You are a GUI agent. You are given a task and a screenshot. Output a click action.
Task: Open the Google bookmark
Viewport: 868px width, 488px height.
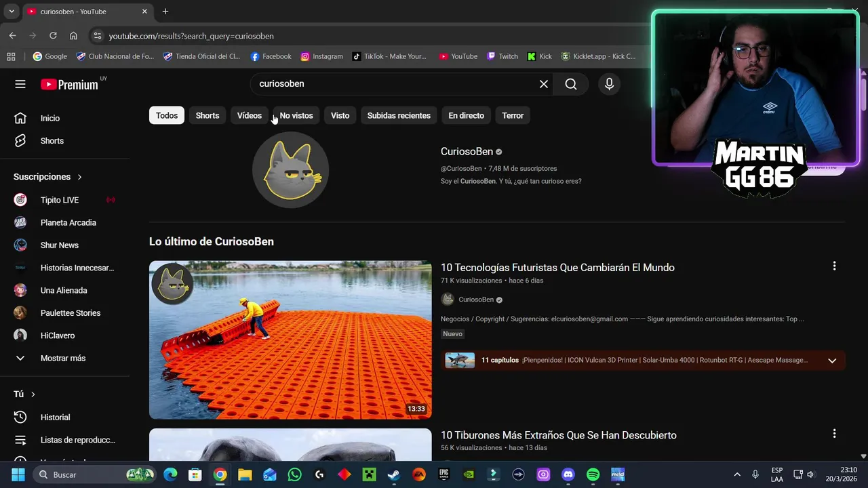tap(50, 56)
